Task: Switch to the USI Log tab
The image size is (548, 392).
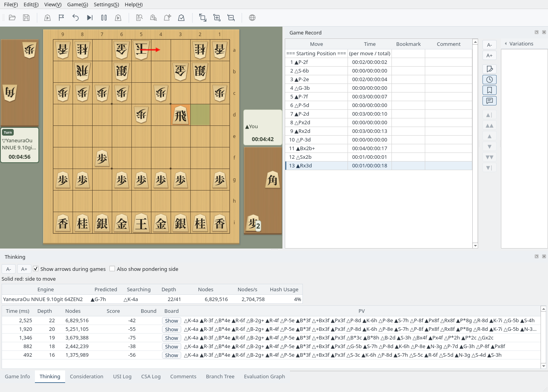Action: [122, 377]
